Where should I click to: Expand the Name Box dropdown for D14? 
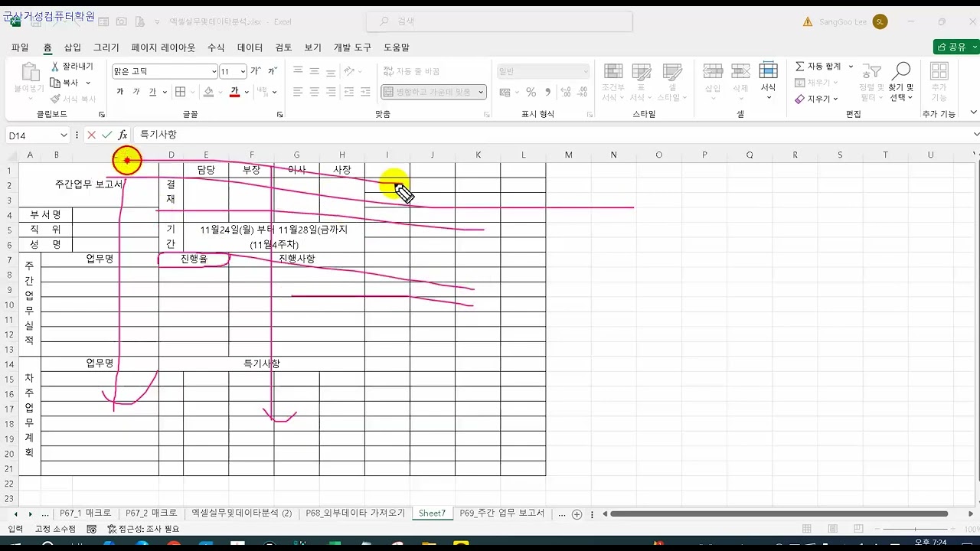63,135
